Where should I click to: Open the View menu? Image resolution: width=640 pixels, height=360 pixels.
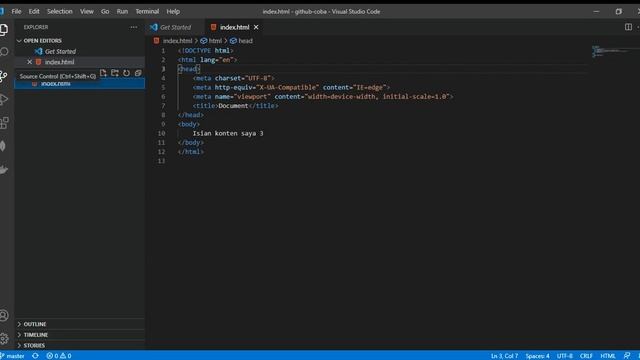pos(87,11)
